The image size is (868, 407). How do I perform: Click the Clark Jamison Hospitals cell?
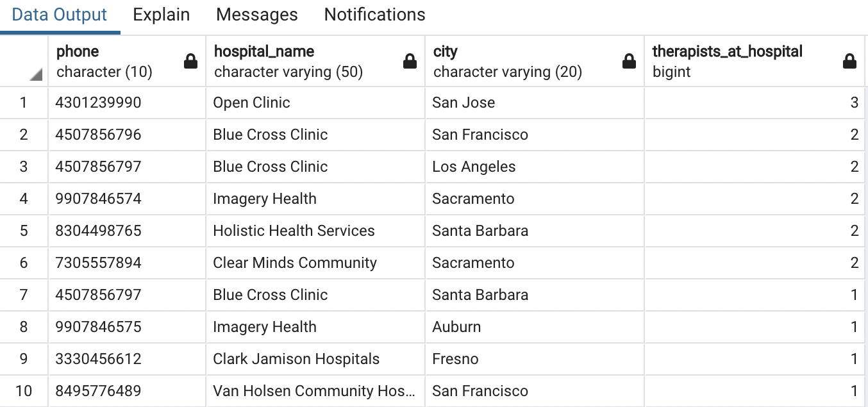(296, 359)
